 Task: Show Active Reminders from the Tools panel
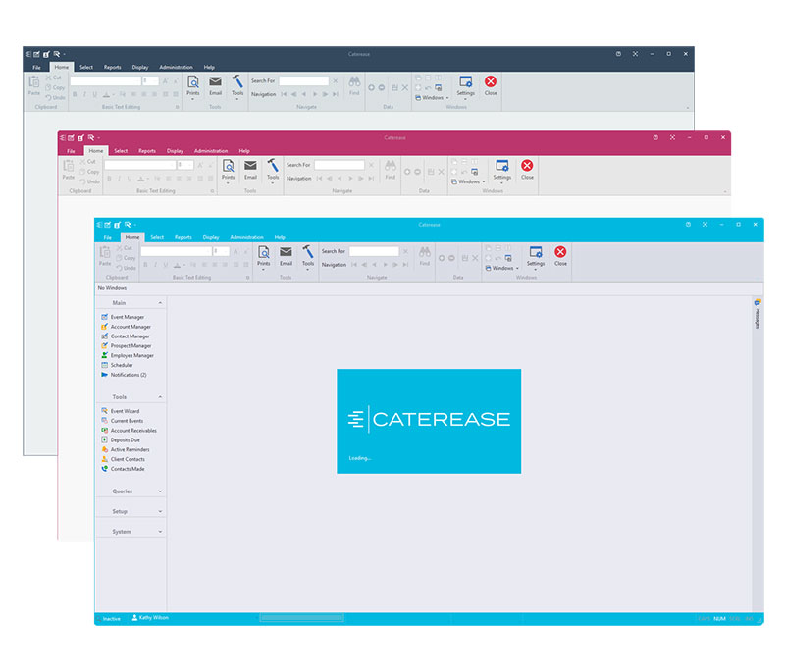pyautogui.click(x=126, y=450)
